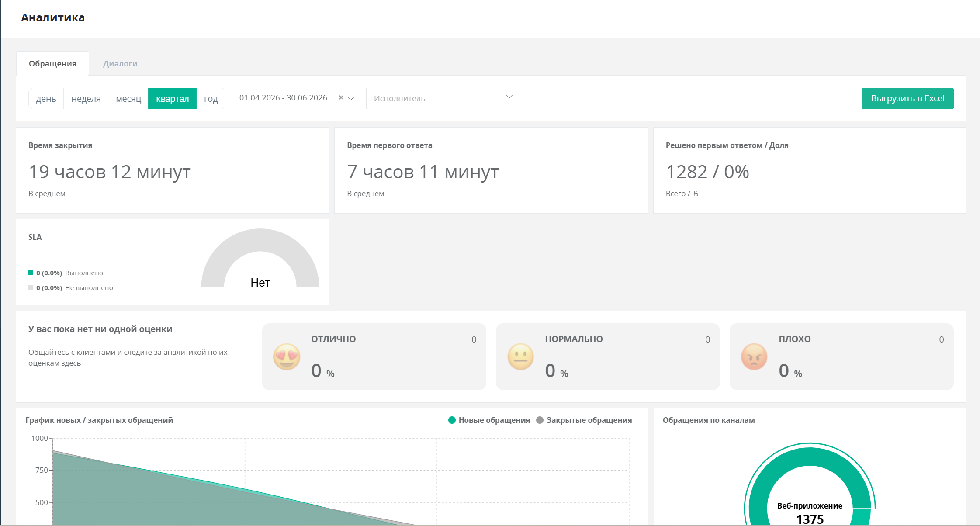
Task: Click the Аналитика page heading
Action: (53, 18)
